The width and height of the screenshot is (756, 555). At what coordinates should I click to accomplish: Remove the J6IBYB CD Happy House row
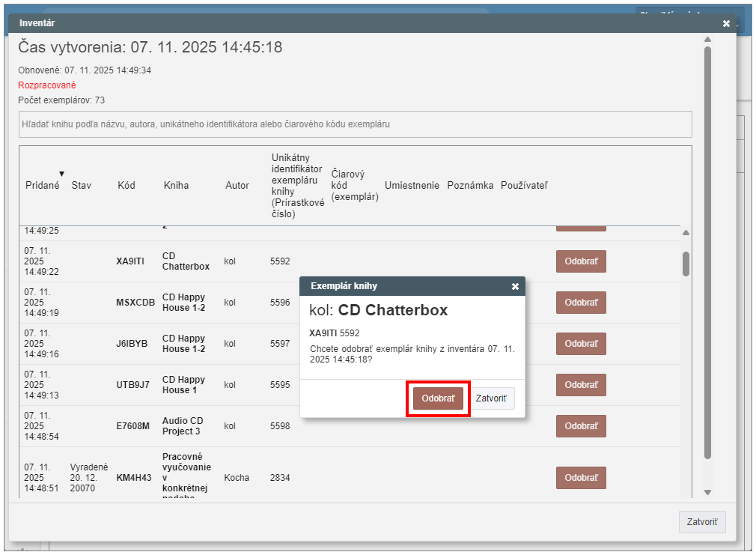581,344
